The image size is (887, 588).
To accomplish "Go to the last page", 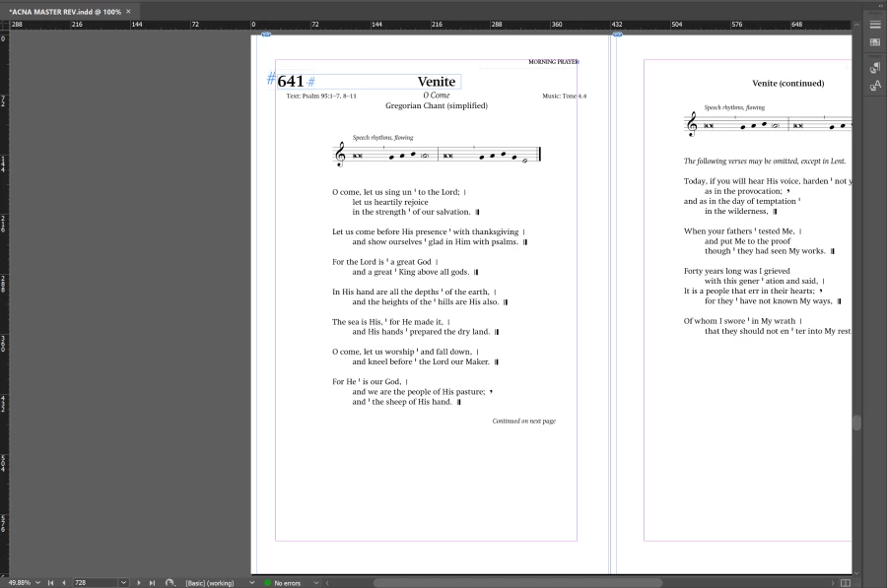I will pyautogui.click(x=152, y=582).
